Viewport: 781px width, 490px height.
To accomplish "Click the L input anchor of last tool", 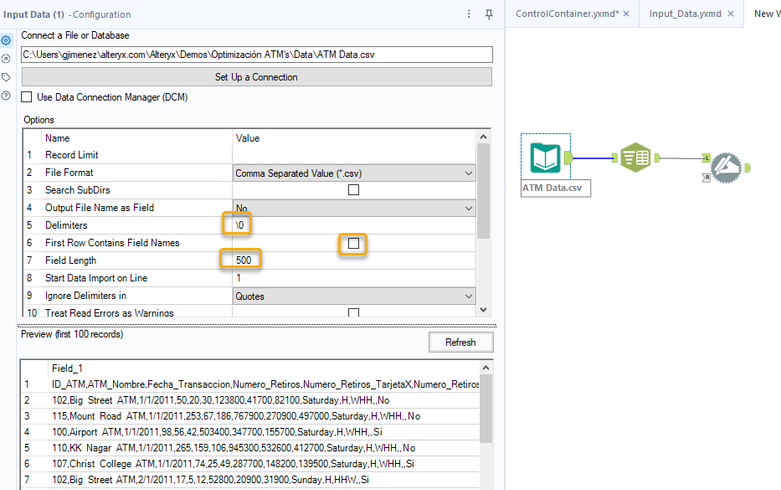I will [706, 158].
